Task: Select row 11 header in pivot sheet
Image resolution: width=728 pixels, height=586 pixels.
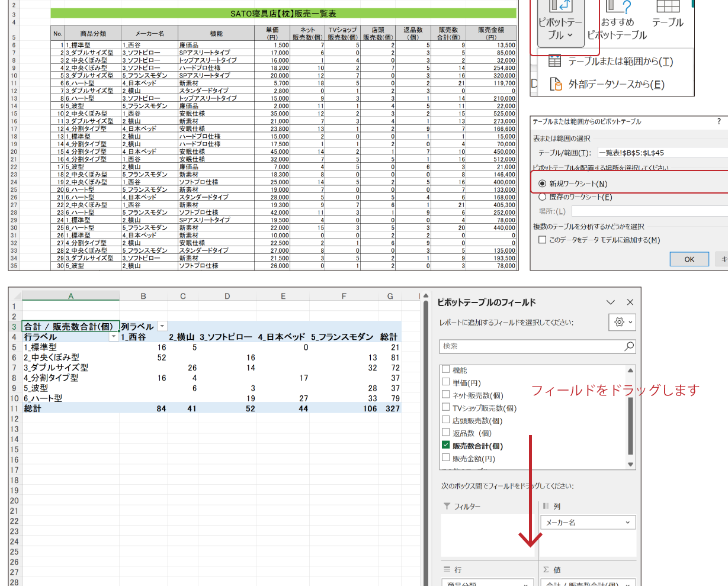Action: pos(14,408)
